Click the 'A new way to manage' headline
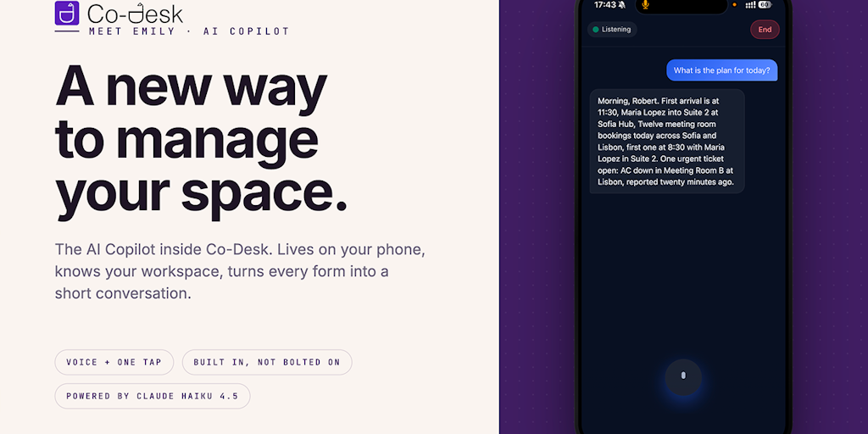The height and width of the screenshot is (434, 868). click(201, 142)
